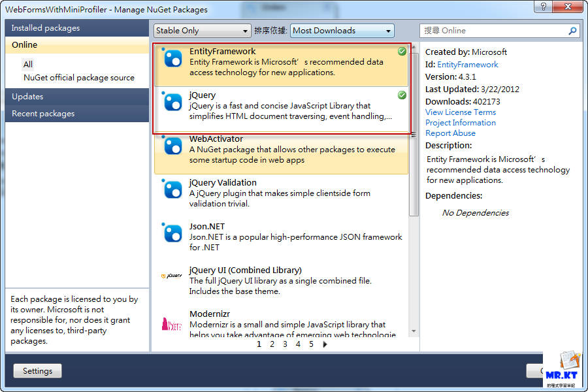
Task: Click the Downloads: 402173 text
Action: click(463, 102)
